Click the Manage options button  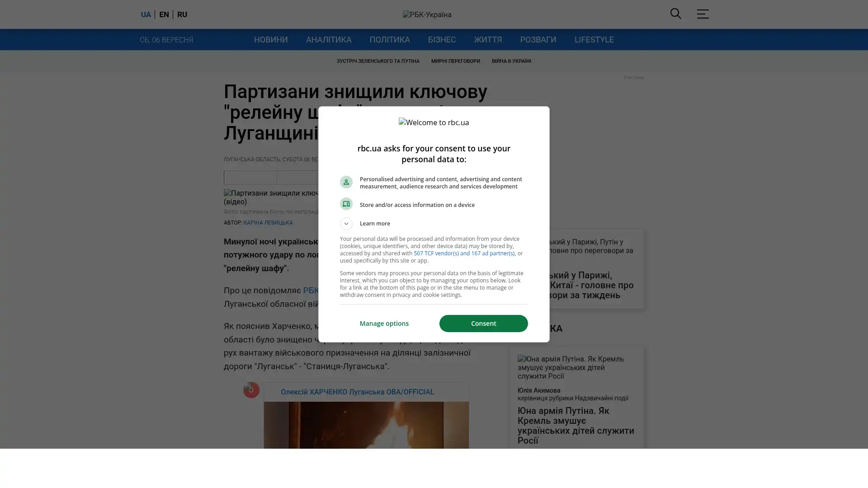384,324
